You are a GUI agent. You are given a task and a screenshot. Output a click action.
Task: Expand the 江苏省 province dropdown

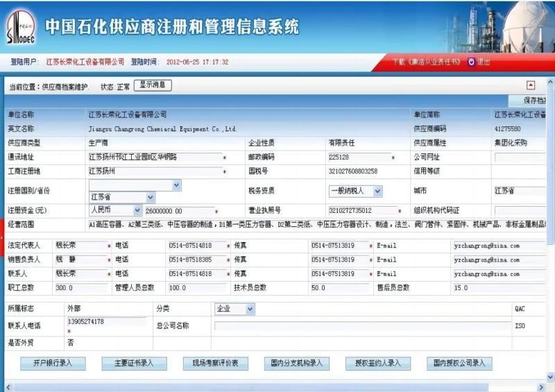click(x=151, y=197)
